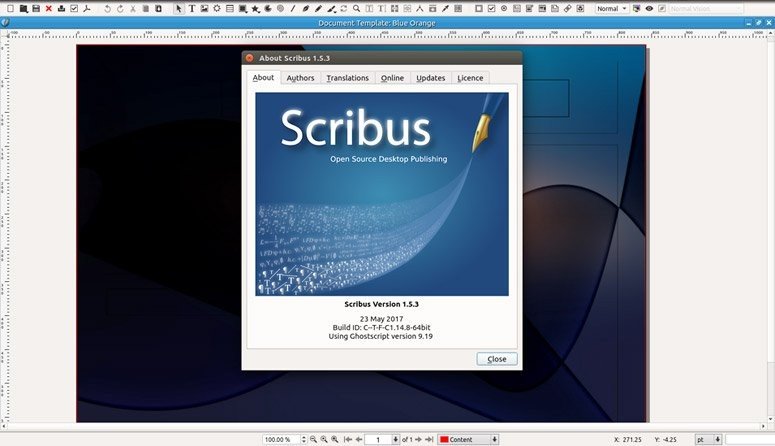
Task: Click the Scribus Version 1.5.3 text
Action: pos(382,304)
